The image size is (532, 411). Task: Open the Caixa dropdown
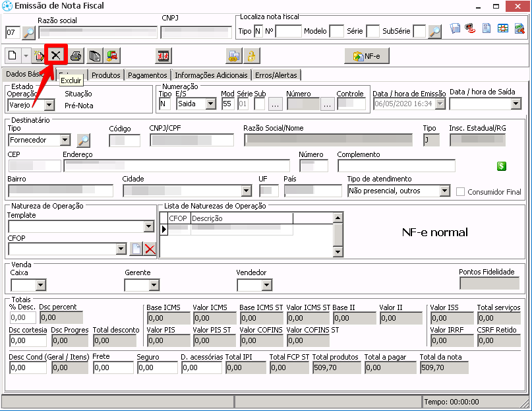[x=41, y=285]
